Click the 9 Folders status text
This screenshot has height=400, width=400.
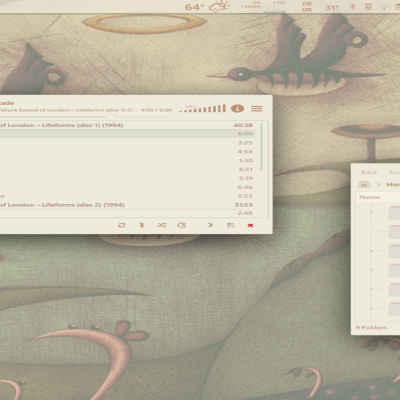pyautogui.click(x=371, y=328)
